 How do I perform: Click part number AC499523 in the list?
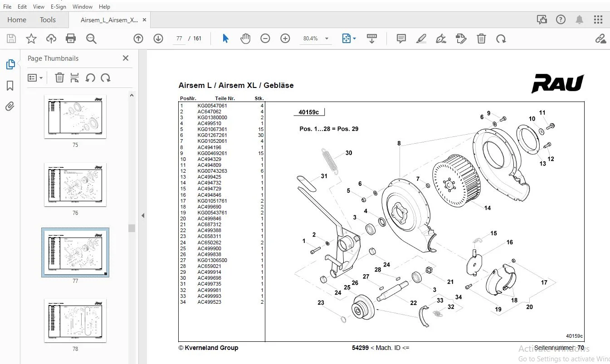(x=210, y=302)
